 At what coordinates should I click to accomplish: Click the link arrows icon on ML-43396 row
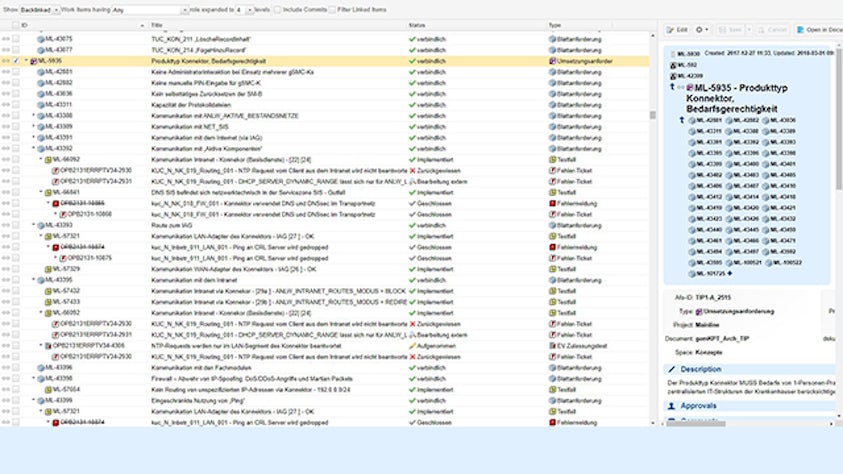point(6,368)
